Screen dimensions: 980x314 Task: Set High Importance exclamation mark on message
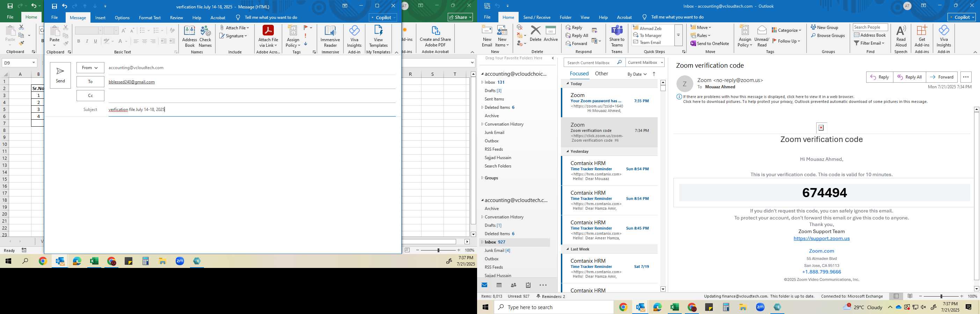306,35
